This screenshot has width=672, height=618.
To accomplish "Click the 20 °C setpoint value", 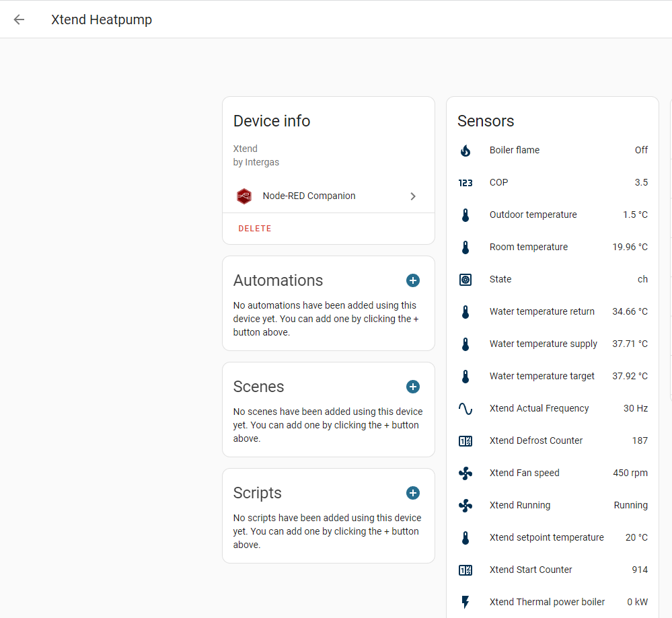I will tap(636, 537).
